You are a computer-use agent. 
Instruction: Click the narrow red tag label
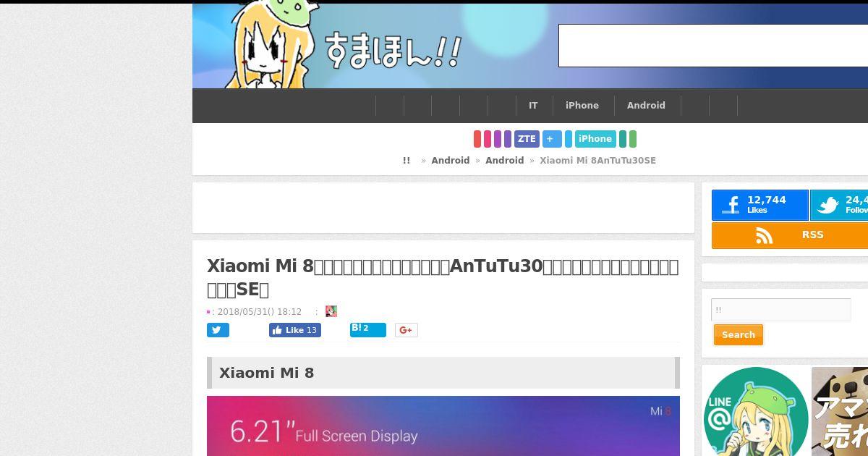point(477,139)
